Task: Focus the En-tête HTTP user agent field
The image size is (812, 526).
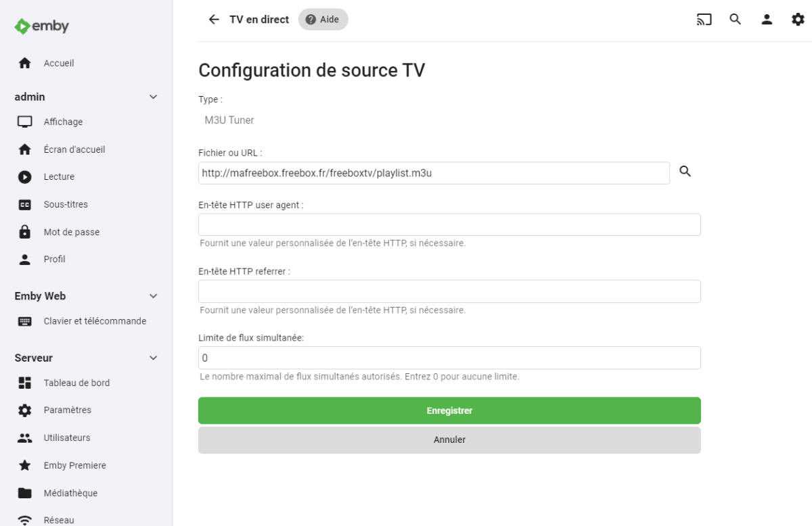Action: (449, 225)
